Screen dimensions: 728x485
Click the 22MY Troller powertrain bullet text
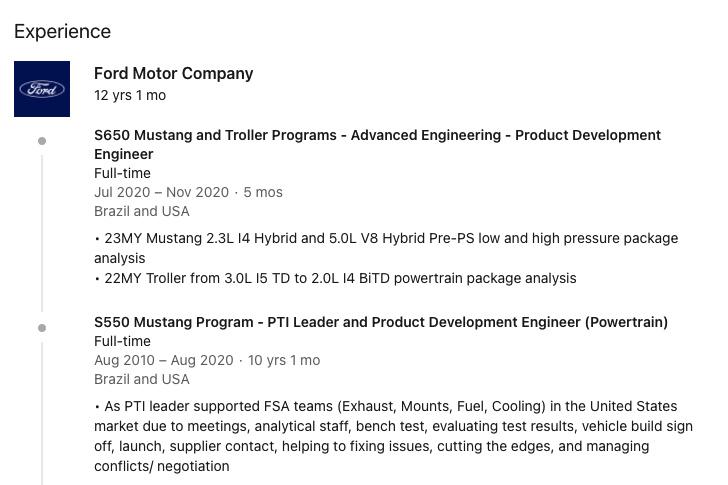tap(335, 278)
